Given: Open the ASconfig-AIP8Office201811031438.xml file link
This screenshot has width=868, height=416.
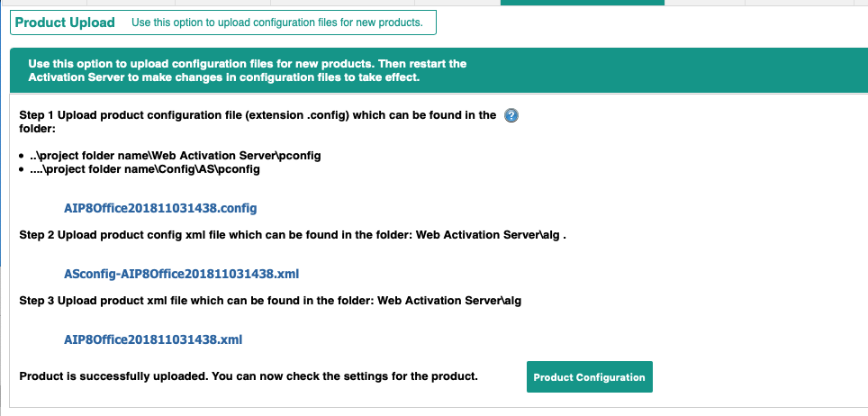Looking at the screenshot, I should [182, 274].
